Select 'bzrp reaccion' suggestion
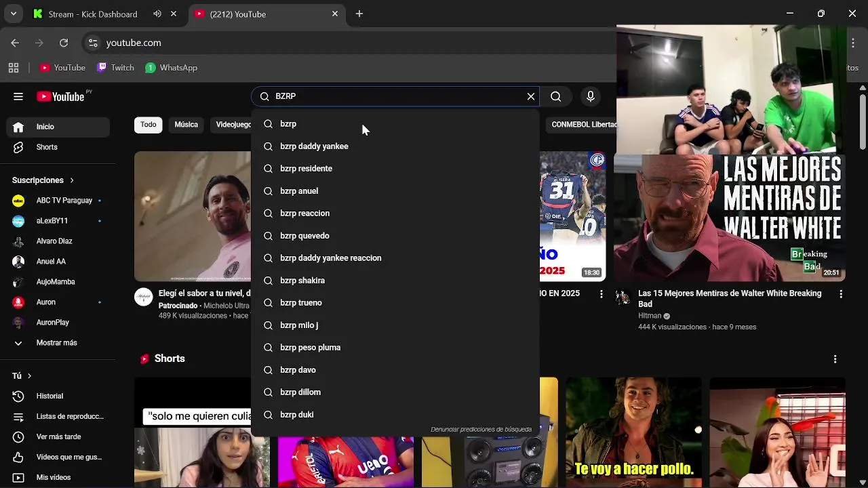Screen dimensions: 868x488 395,213
